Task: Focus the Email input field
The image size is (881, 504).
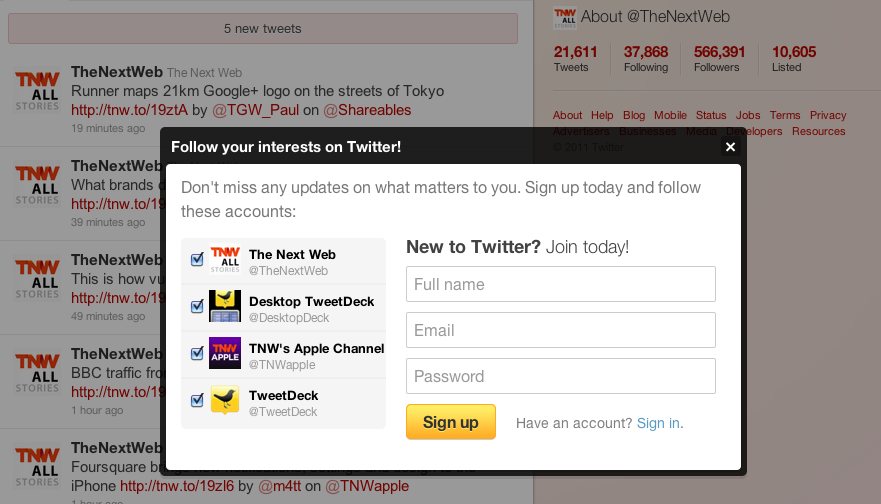Action: pos(560,330)
